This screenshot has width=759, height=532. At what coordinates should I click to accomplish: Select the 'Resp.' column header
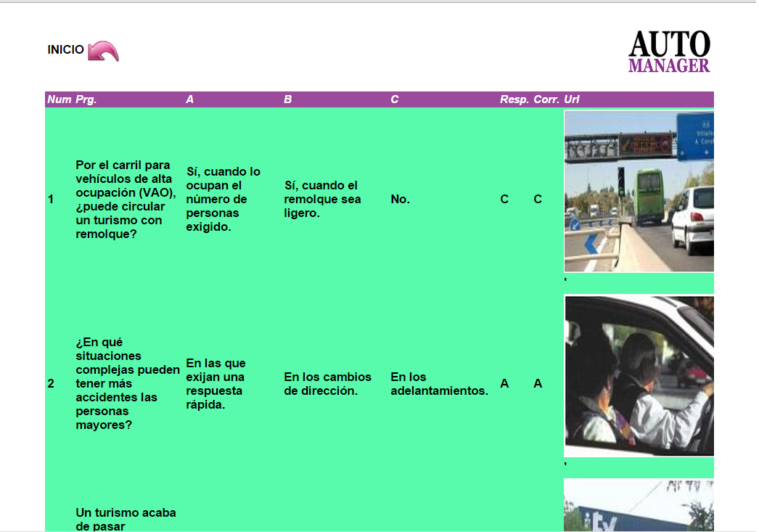(514, 99)
